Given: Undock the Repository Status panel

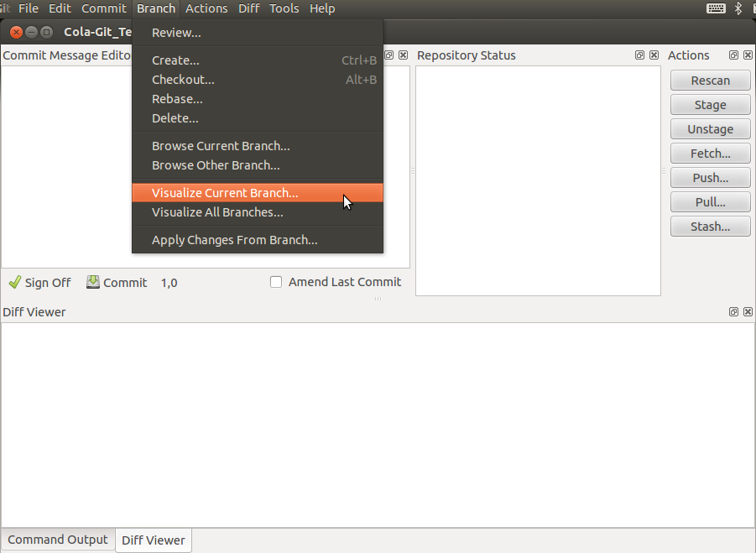Looking at the screenshot, I should (x=639, y=55).
